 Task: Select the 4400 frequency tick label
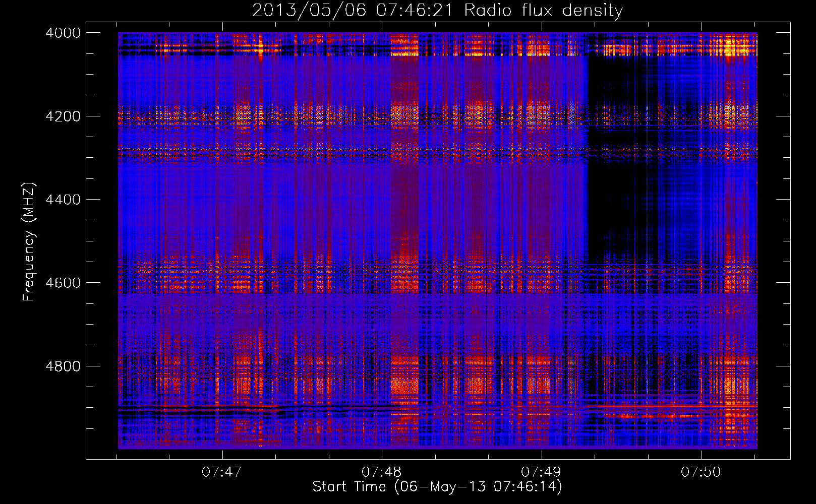pos(63,200)
